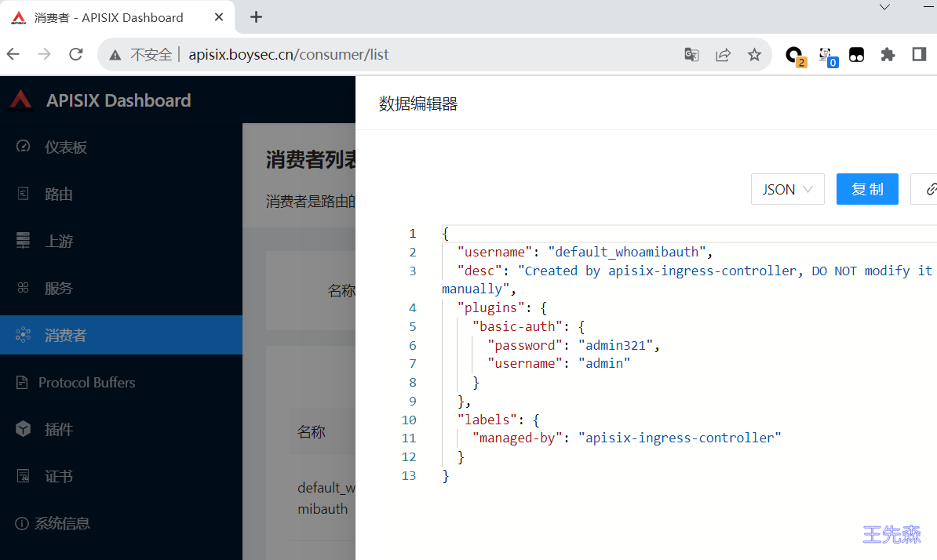
Task: Open the 仪表板 dashboard menu item
Action: coord(65,147)
